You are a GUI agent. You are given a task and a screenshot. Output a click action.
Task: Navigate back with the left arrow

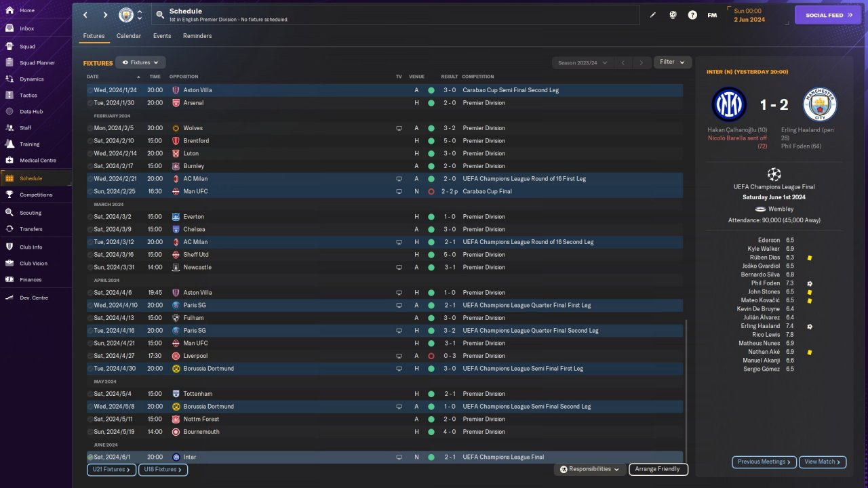(x=85, y=15)
